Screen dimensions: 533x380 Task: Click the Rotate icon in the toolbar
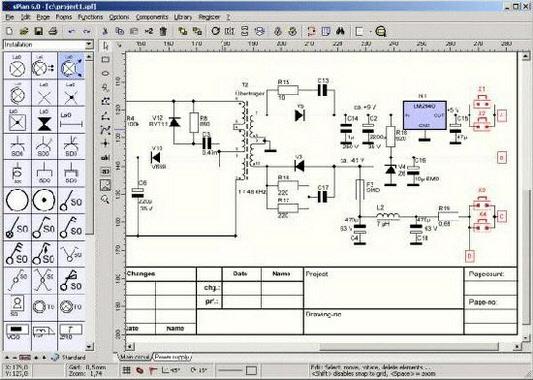(x=216, y=31)
